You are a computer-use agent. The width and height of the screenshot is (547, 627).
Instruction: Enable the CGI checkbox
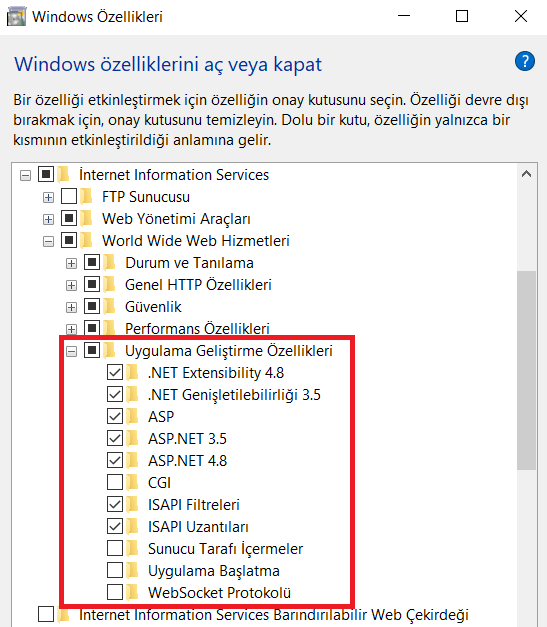click(115, 482)
